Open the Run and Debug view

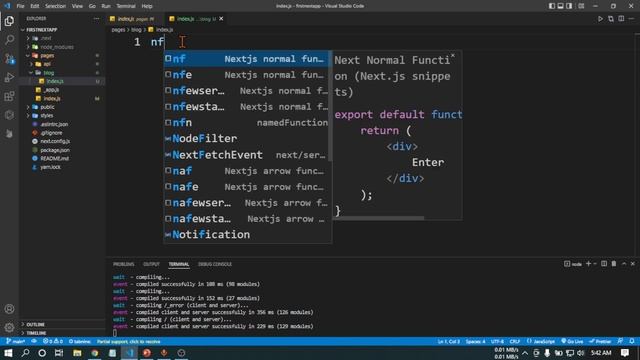pyautogui.click(x=9, y=78)
